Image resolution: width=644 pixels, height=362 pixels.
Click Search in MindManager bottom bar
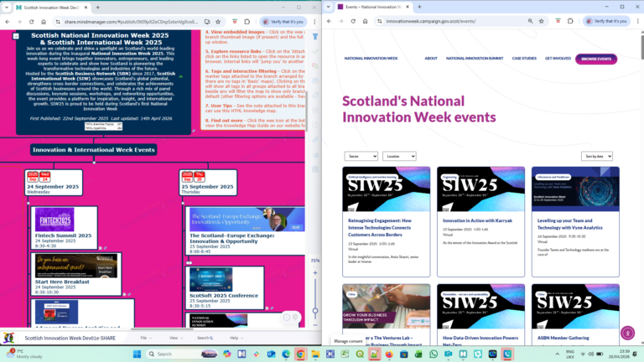point(205,338)
